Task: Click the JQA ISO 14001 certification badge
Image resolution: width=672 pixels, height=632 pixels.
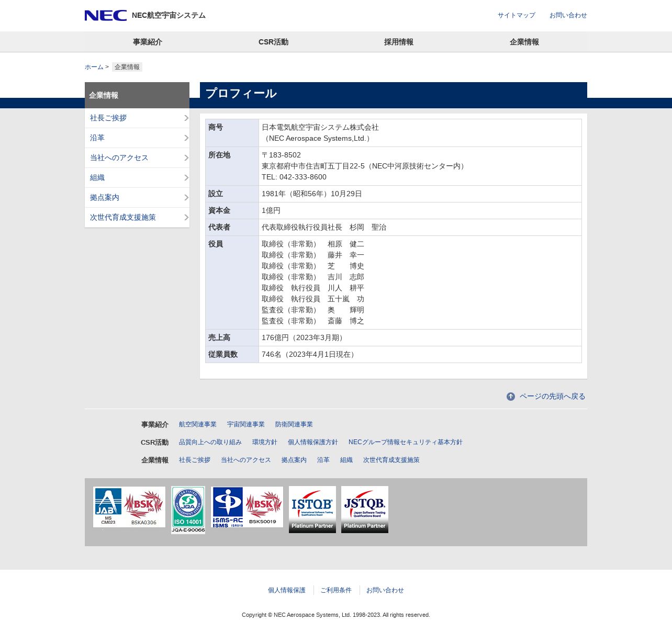Action: [188, 510]
